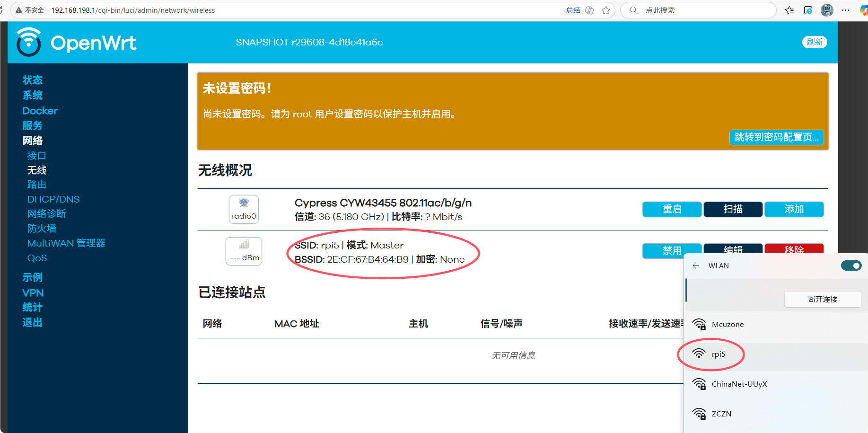Image resolution: width=868 pixels, height=433 pixels.
Task: Select the rpi5 Wi-Fi network
Action: [718, 354]
